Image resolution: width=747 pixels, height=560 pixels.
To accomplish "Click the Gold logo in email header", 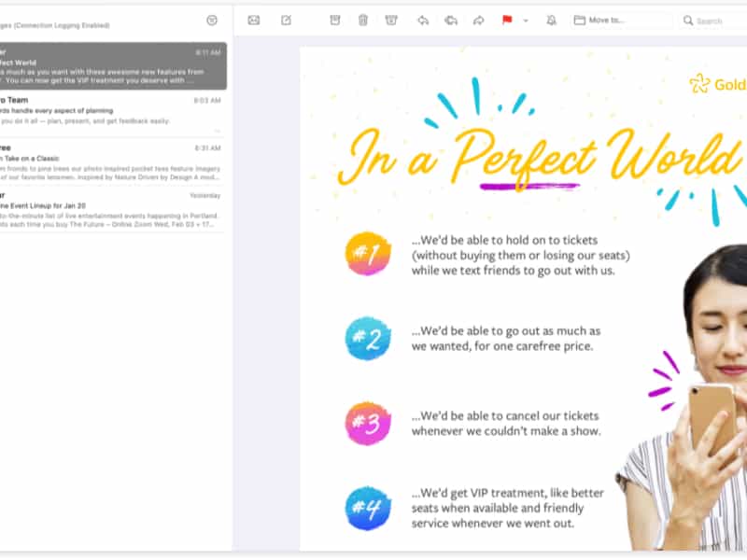I will pos(719,85).
